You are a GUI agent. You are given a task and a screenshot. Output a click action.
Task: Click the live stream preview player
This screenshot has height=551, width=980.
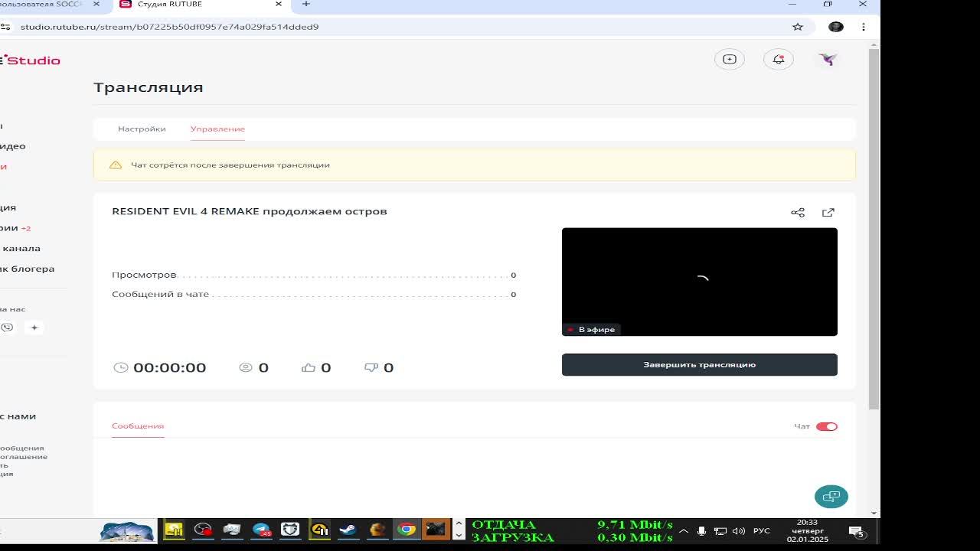(x=700, y=282)
